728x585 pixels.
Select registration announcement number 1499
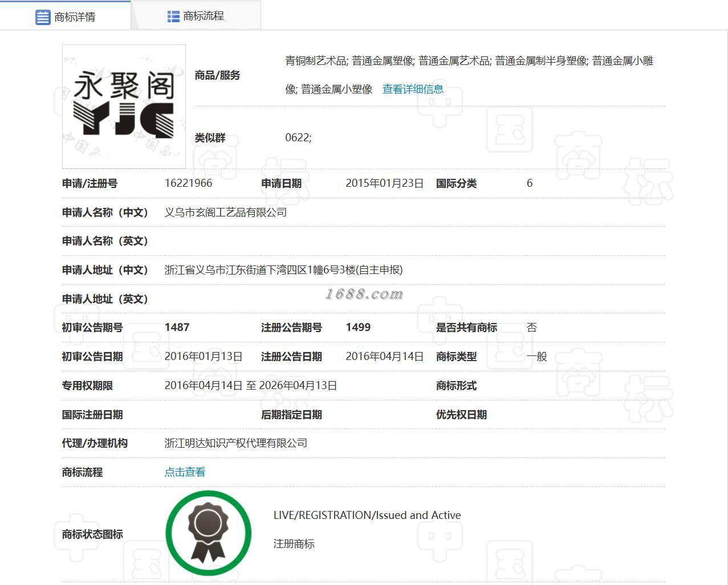358,328
